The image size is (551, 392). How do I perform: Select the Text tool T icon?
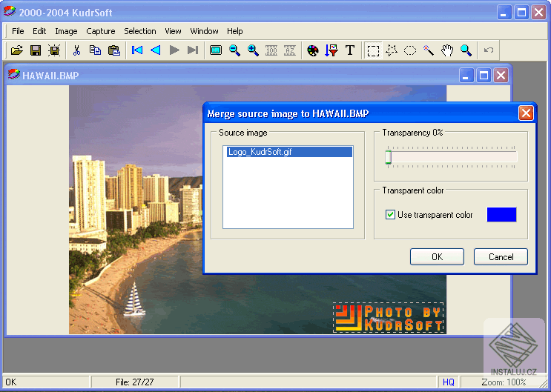pos(350,50)
